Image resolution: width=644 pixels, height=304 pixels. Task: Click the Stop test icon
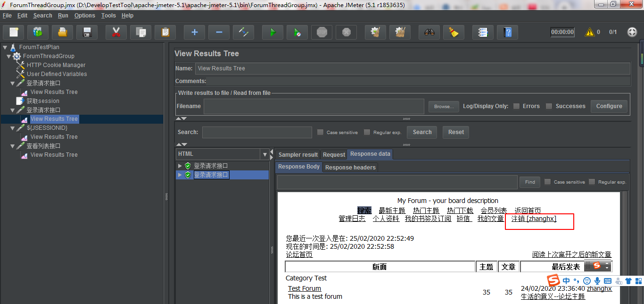point(322,32)
